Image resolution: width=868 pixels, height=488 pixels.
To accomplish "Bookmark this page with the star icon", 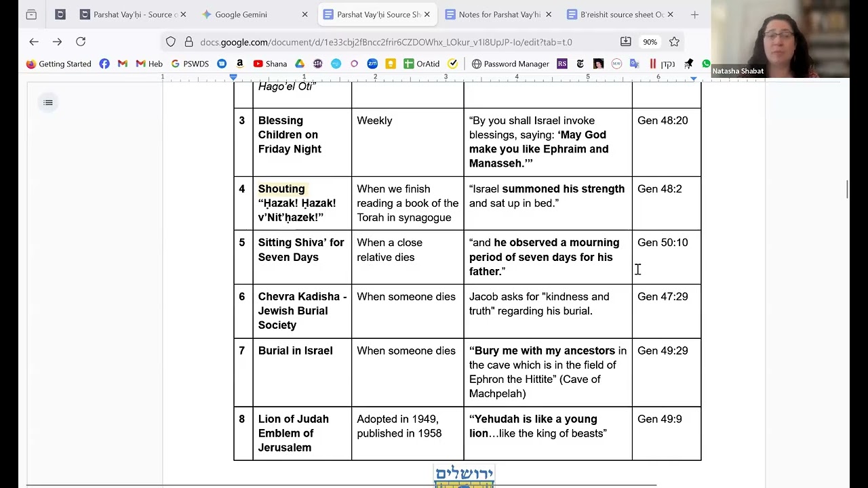I will pos(674,42).
